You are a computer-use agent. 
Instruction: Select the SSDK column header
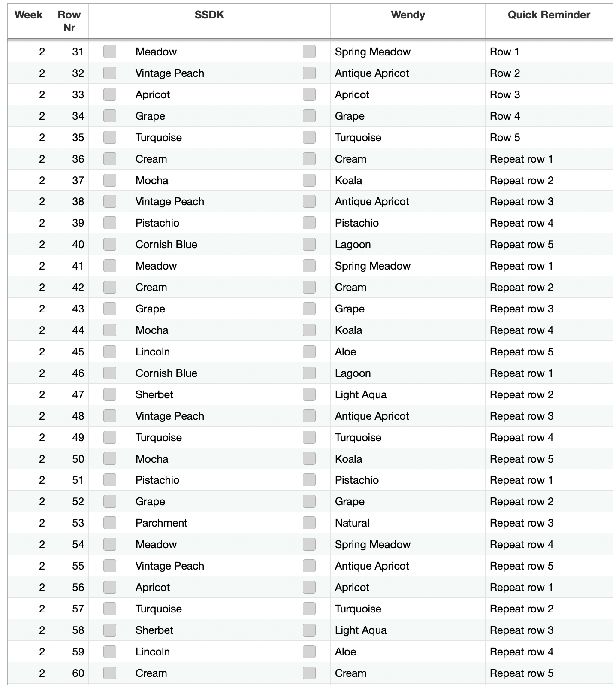coord(209,15)
